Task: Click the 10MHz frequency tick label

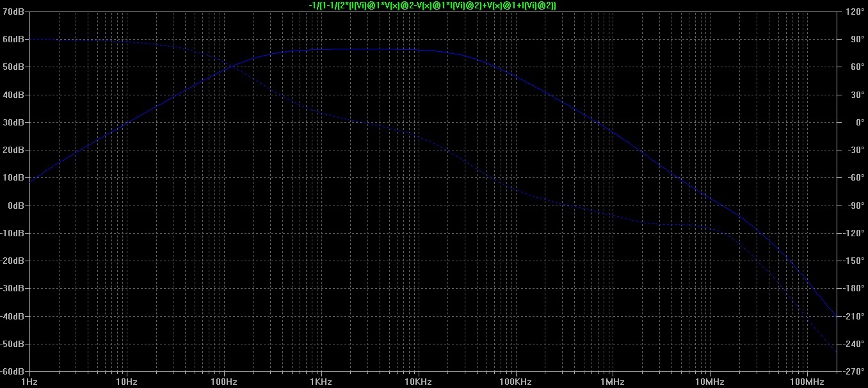Action: point(709,382)
